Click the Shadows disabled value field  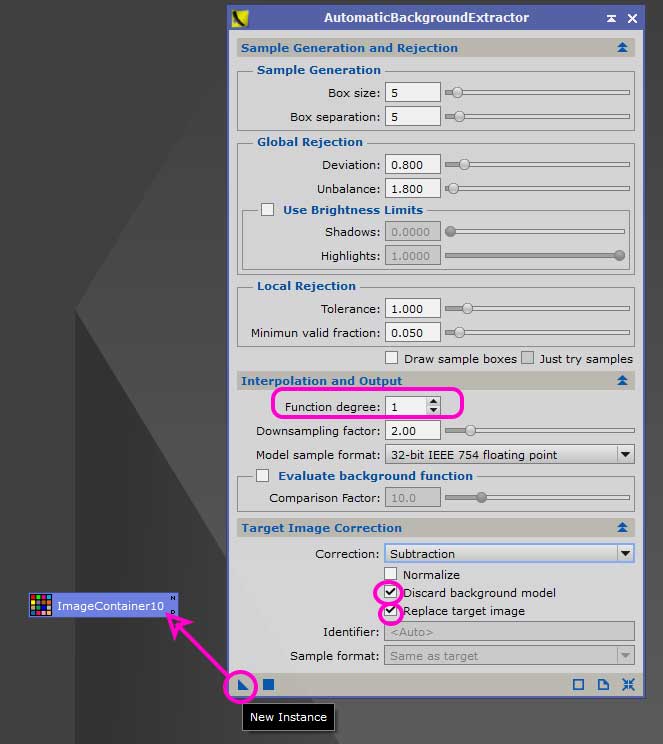pos(412,232)
